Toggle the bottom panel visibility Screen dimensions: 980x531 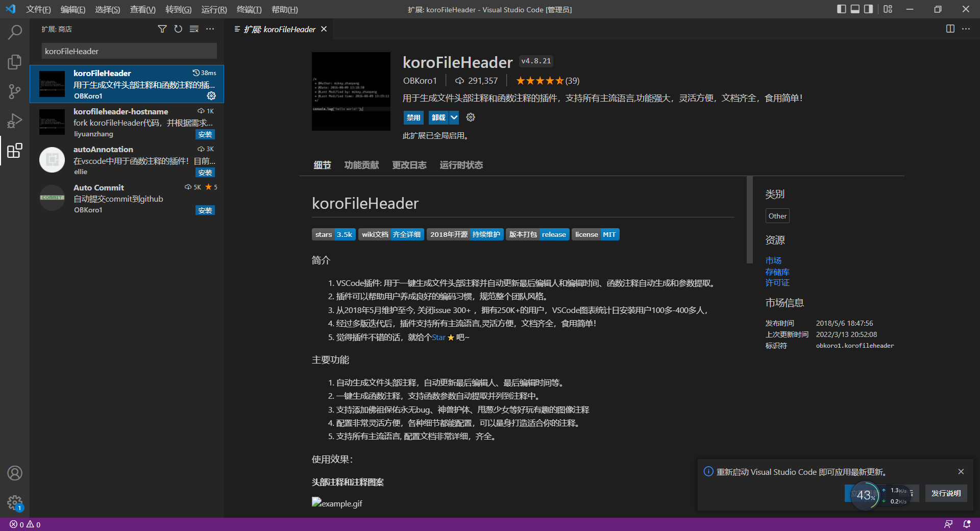coord(854,9)
